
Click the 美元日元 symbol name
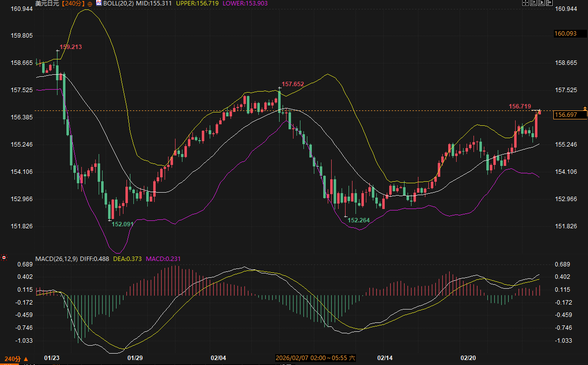pos(47,3)
